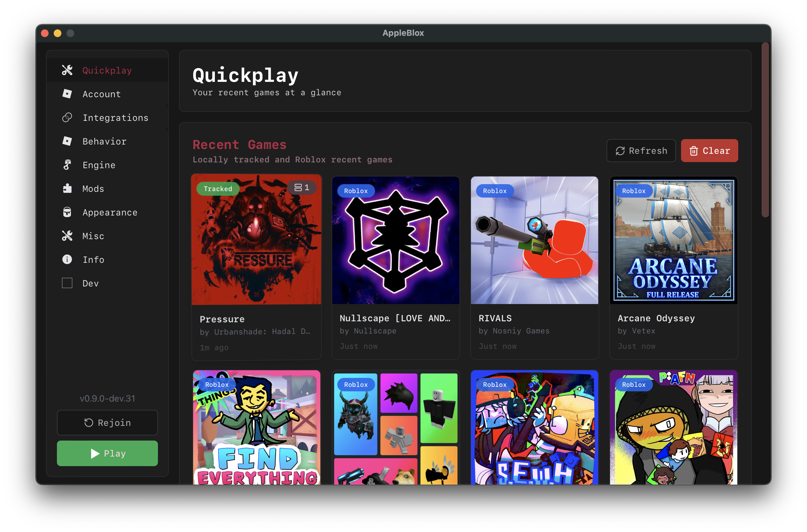This screenshot has height=532, width=807.
Task: Click the Appearance bucket icon
Action: coord(67,212)
